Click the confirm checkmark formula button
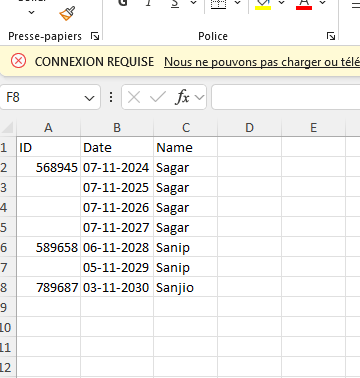The width and height of the screenshot is (360, 378). (x=157, y=98)
